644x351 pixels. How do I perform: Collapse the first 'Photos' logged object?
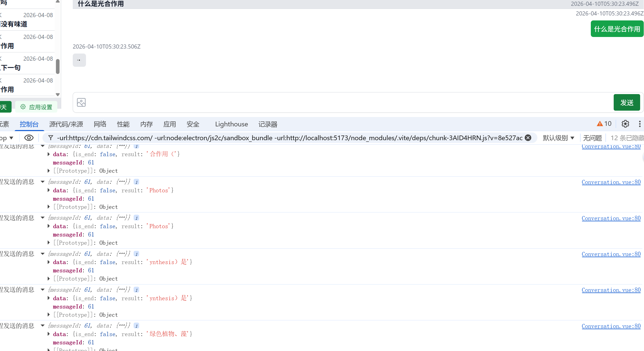pyautogui.click(x=43, y=182)
